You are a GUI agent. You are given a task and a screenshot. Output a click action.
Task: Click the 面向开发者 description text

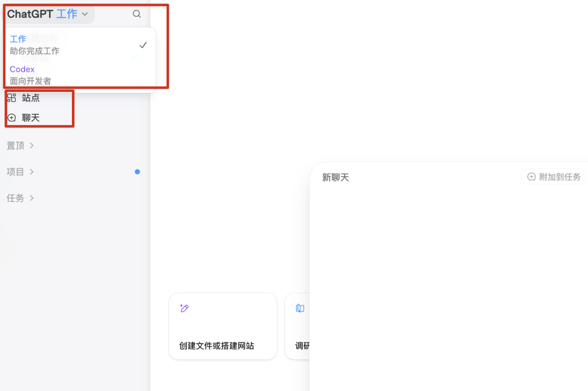coord(30,81)
